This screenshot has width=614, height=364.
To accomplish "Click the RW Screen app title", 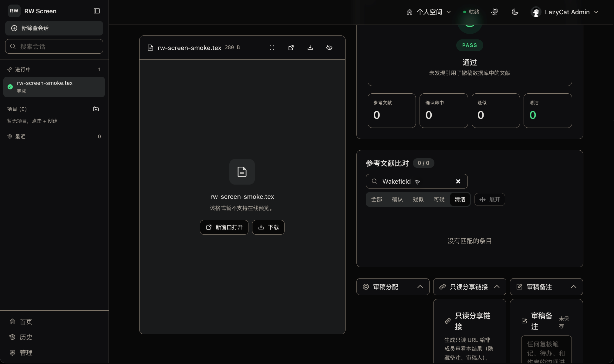I will [x=40, y=11].
